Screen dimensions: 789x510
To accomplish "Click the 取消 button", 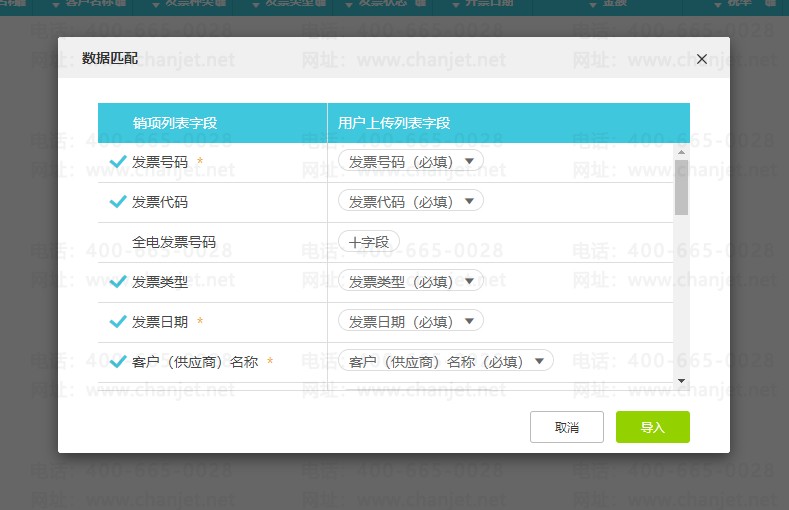I will click(567, 427).
